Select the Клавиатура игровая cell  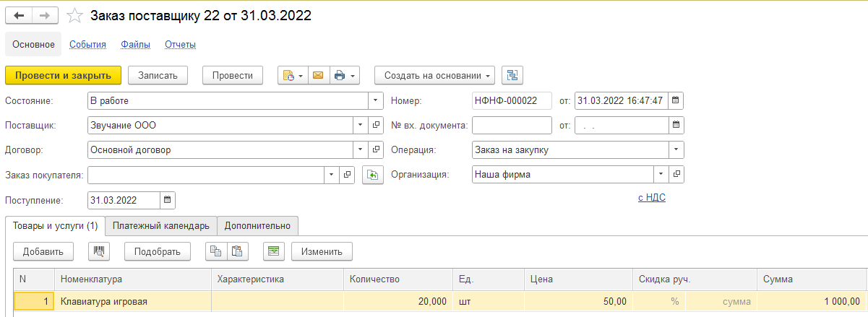pyautogui.click(x=133, y=301)
